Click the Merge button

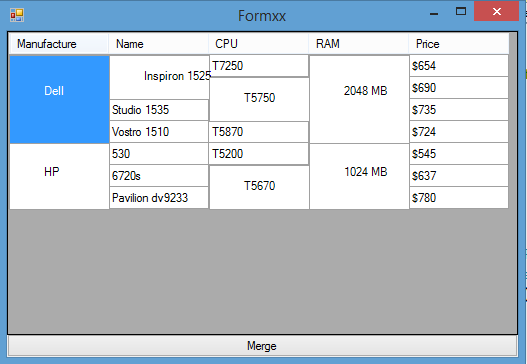pos(262,346)
